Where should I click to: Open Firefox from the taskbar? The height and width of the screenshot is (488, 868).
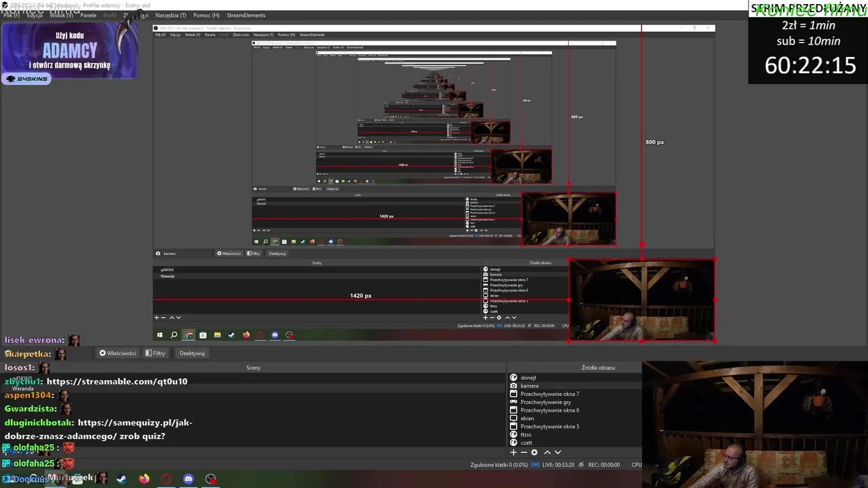[x=144, y=479]
